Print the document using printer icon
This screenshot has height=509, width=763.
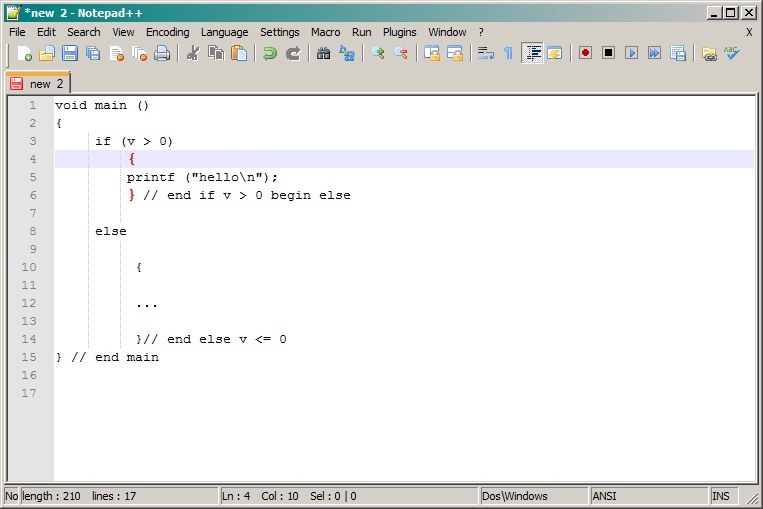tap(162, 53)
